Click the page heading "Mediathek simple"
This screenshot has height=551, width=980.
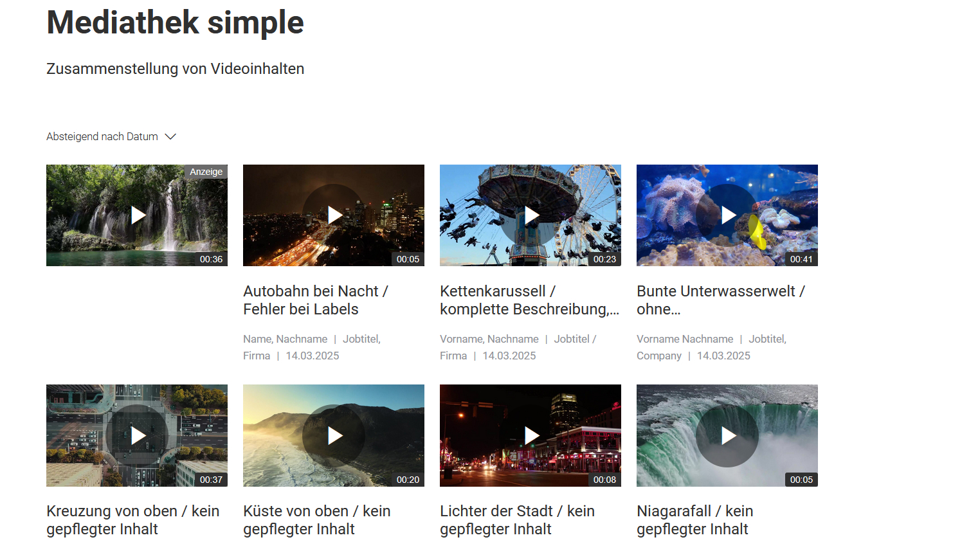pos(175,23)
